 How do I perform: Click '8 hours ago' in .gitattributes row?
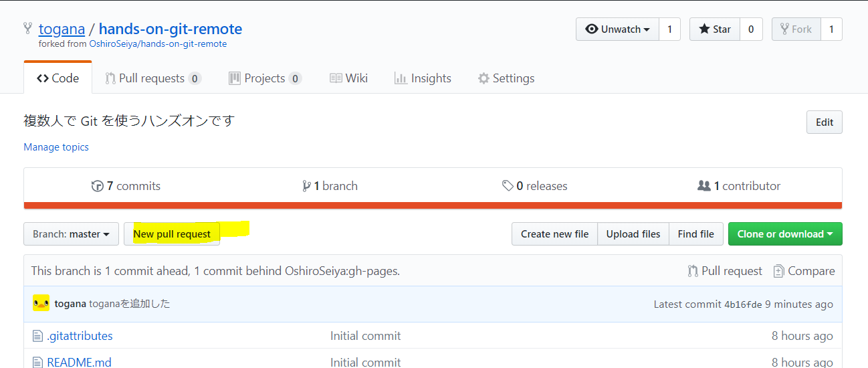point(802,336)
